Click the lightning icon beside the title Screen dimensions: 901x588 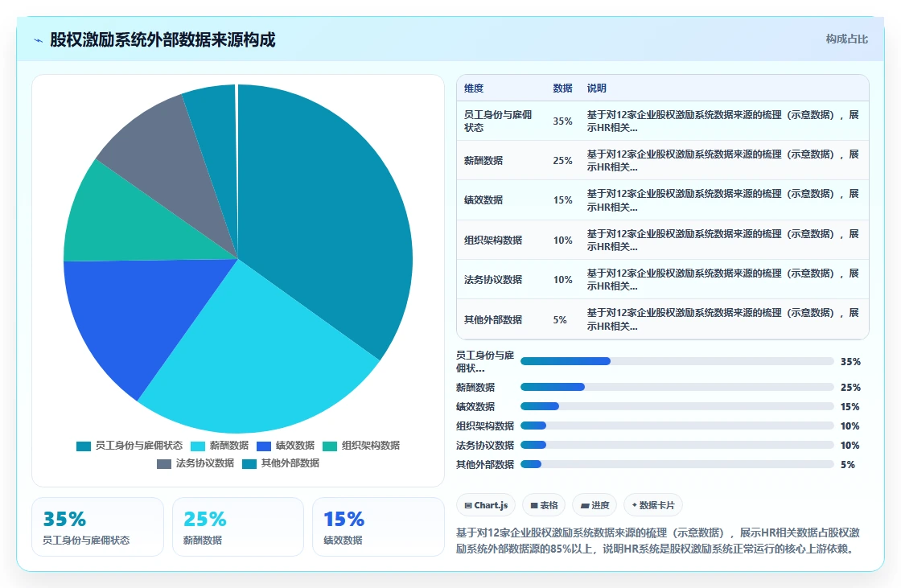click(x=38, y=41)
